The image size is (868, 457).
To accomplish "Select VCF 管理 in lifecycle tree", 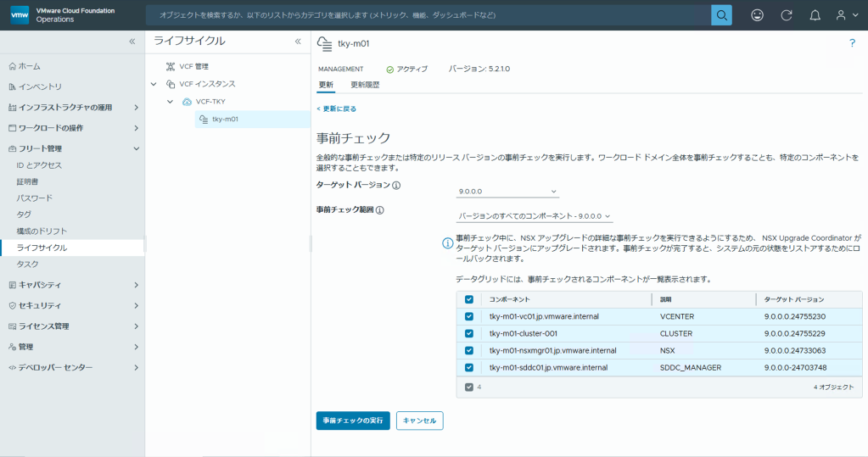I will click(x=193, y=66).
